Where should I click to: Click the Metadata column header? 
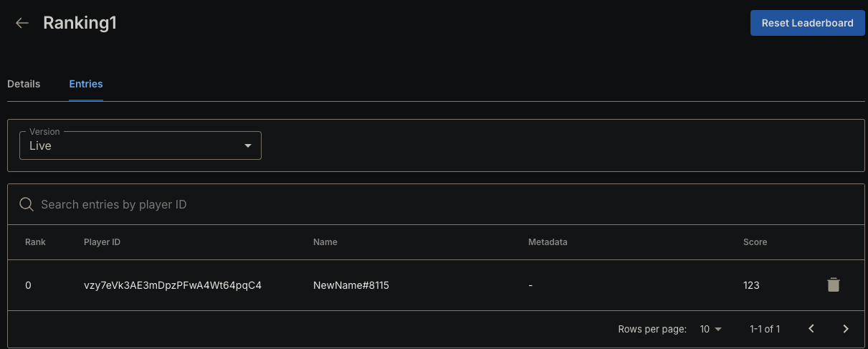tap(548, 242)
